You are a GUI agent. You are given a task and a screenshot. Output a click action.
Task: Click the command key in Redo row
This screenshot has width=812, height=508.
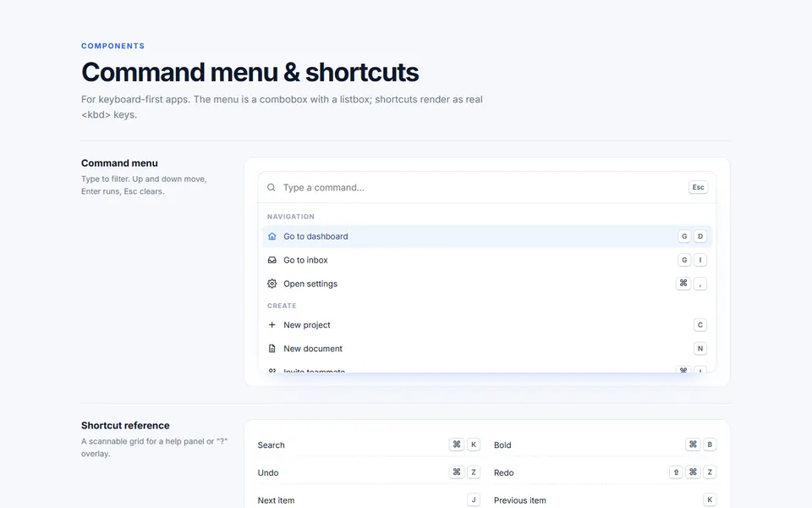[x=693, y=472]
